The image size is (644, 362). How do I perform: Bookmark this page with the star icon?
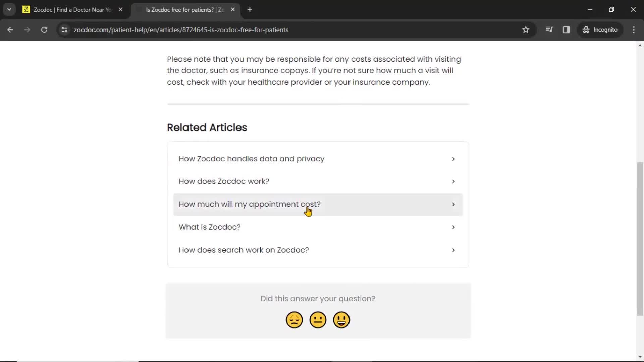(526, 29)
